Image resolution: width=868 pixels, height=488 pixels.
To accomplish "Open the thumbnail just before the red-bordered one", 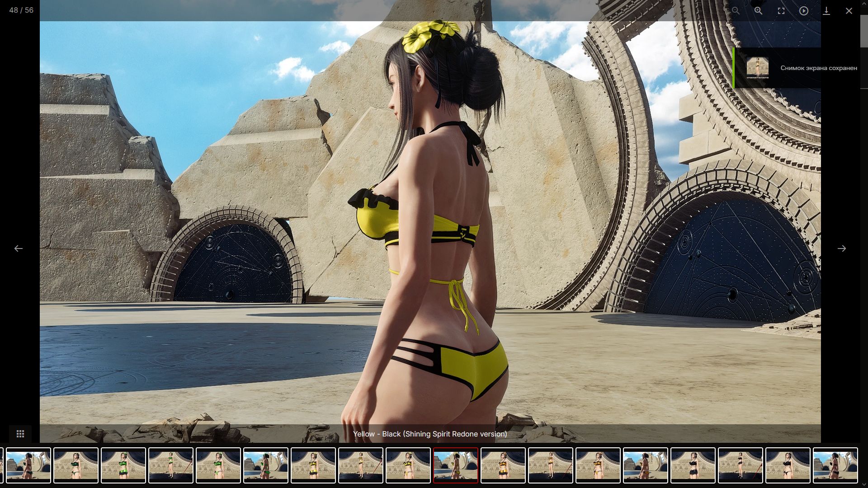I will pos(408,465).
